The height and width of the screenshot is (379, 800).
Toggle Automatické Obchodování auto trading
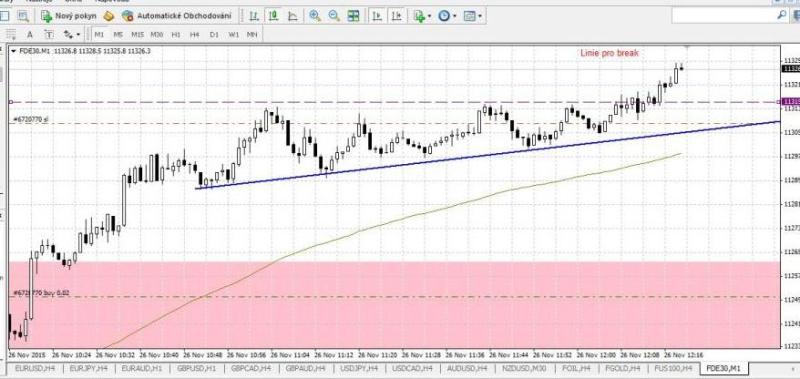point(178,16)
